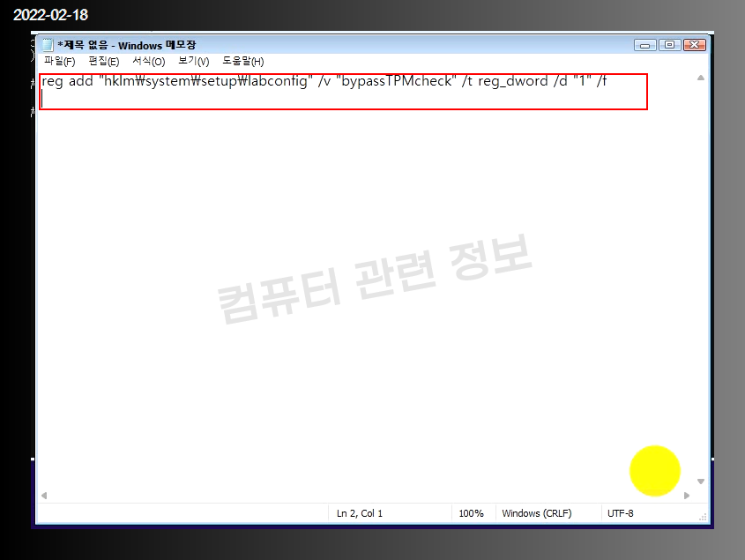
Task: Click the reg add command text line
Action: [324, 81]
